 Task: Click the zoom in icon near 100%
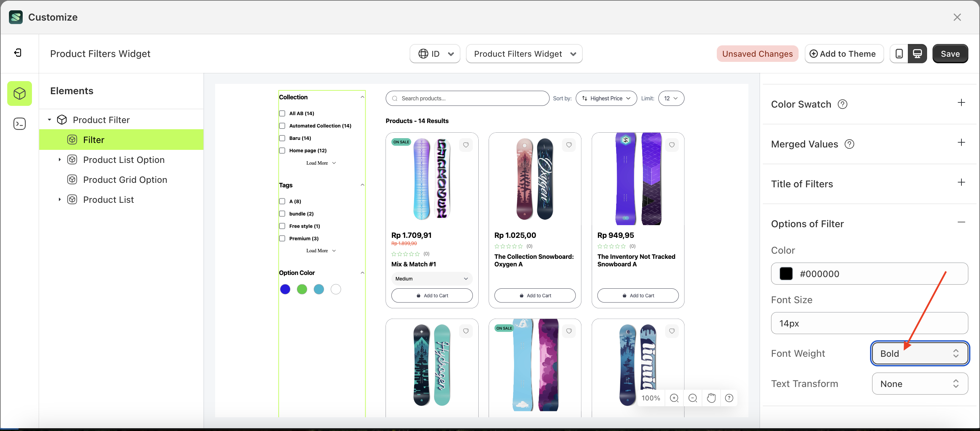[x=674, y=398]
